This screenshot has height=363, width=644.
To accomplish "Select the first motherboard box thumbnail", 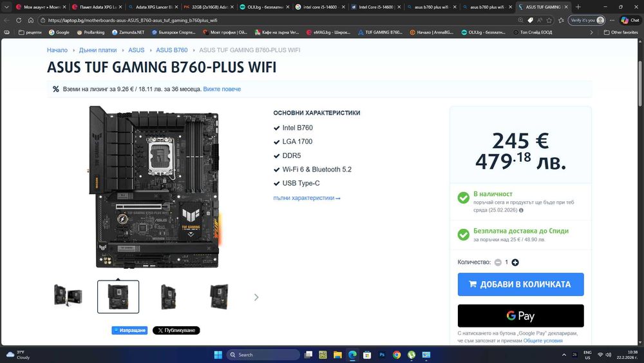I will click(x=68, y=296).
